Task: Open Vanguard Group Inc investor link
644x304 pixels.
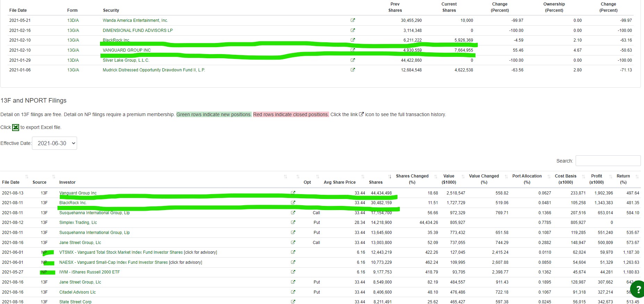Action: (x=78, y=193)
